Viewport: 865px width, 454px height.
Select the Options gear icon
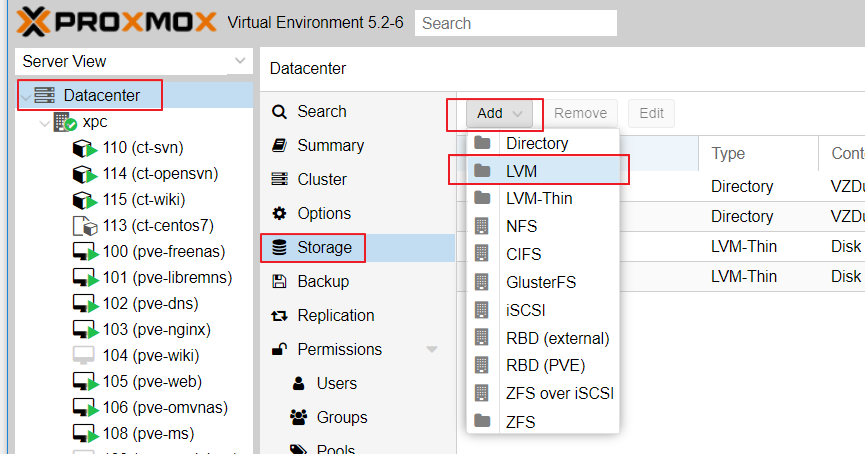tap(280, 213)
